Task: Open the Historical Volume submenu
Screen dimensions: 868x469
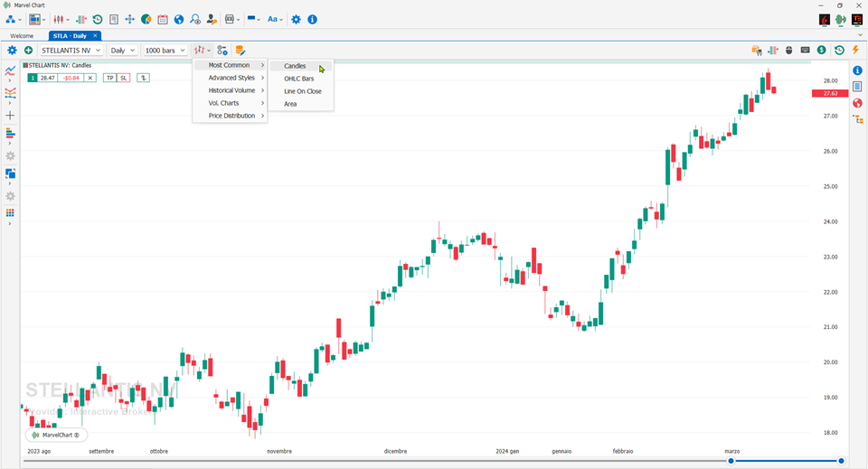Action: point(230,90)
